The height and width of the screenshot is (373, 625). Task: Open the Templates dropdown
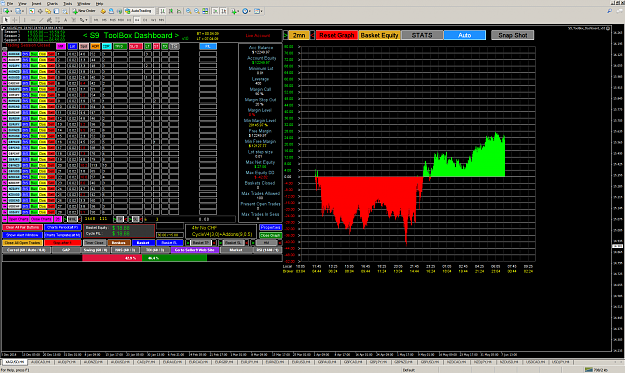(x=262, y=11)
